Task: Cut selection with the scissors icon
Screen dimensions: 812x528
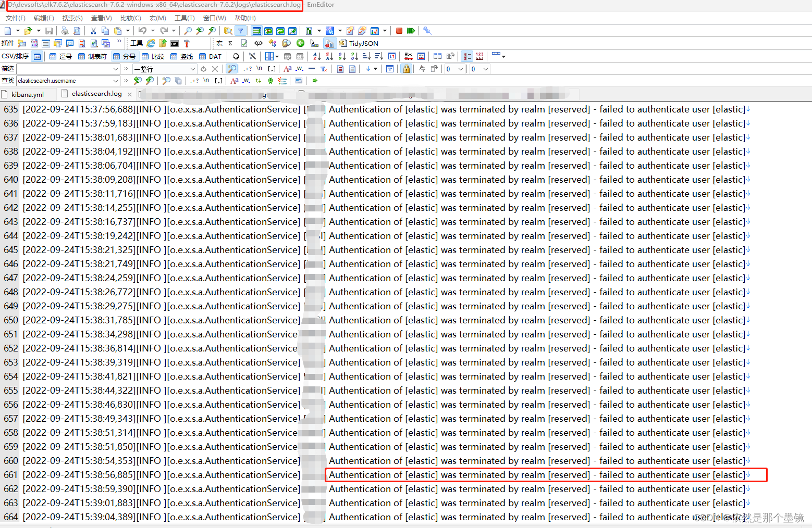Action: [93, 31]
